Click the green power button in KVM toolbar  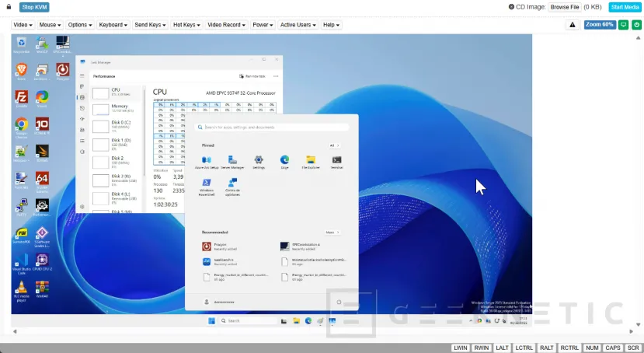pyautogui.click(x=622, y=24)
